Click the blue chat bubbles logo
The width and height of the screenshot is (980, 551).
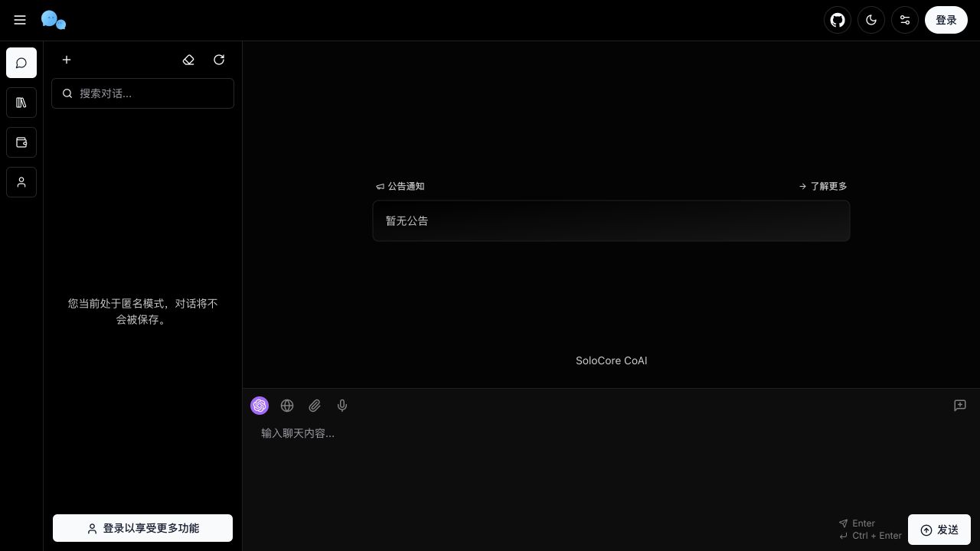click(54, 20)
